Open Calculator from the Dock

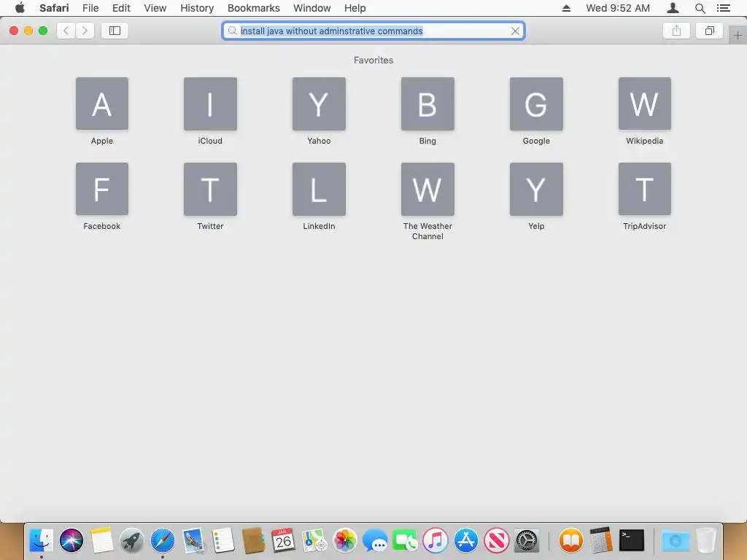pos(601,540)
